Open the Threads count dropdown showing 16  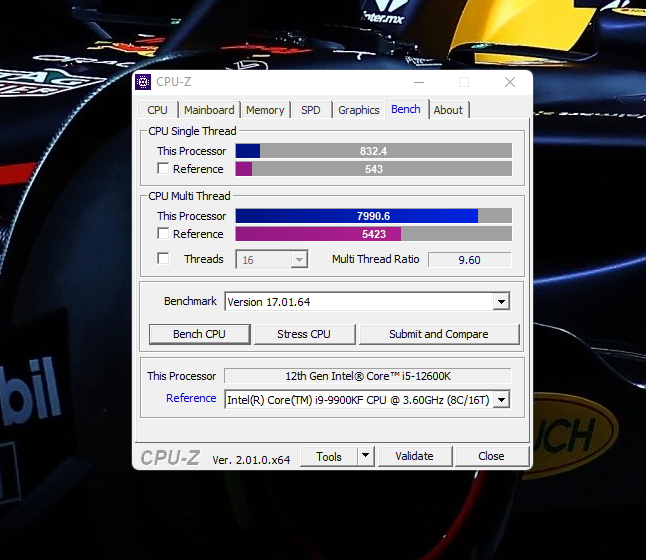(272, 260)
